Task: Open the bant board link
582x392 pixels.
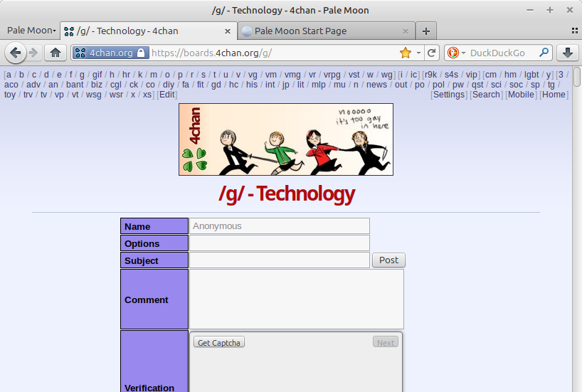Action: point(75,85)
